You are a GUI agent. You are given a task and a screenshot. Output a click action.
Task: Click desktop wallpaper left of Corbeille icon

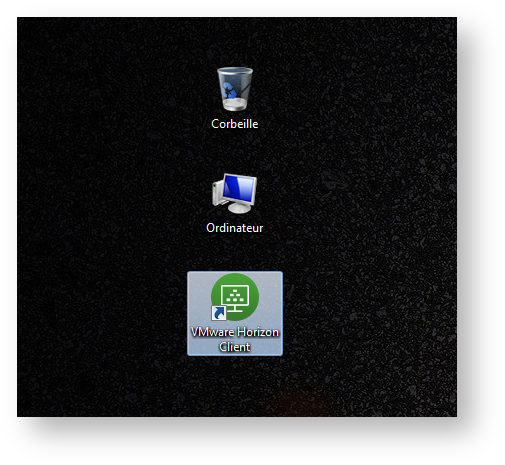pyautogui.click(x=117, y=90)
